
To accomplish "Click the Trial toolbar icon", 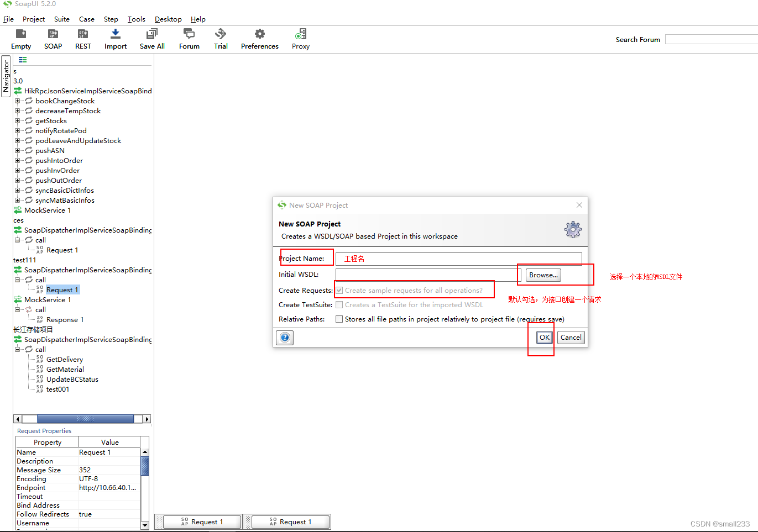I will tap(221, 34).
